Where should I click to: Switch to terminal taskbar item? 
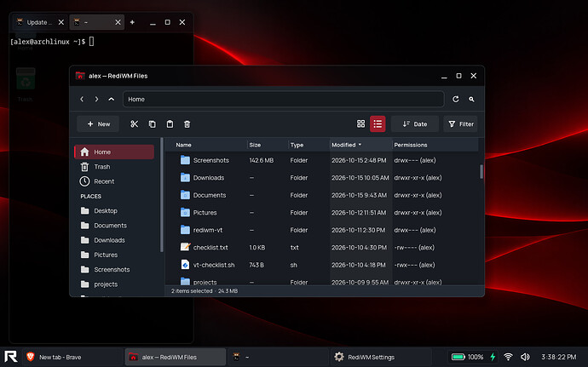[x=279, y=358]
